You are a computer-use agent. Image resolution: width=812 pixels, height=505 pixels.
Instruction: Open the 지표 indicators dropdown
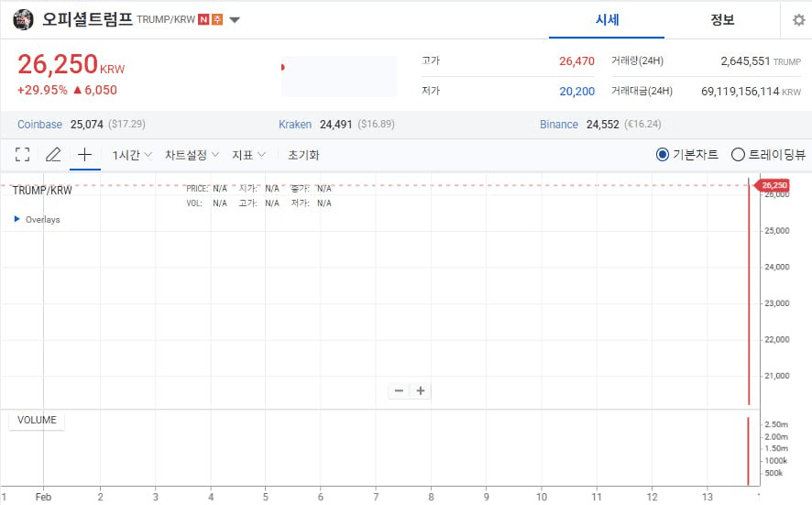point(248,155)
